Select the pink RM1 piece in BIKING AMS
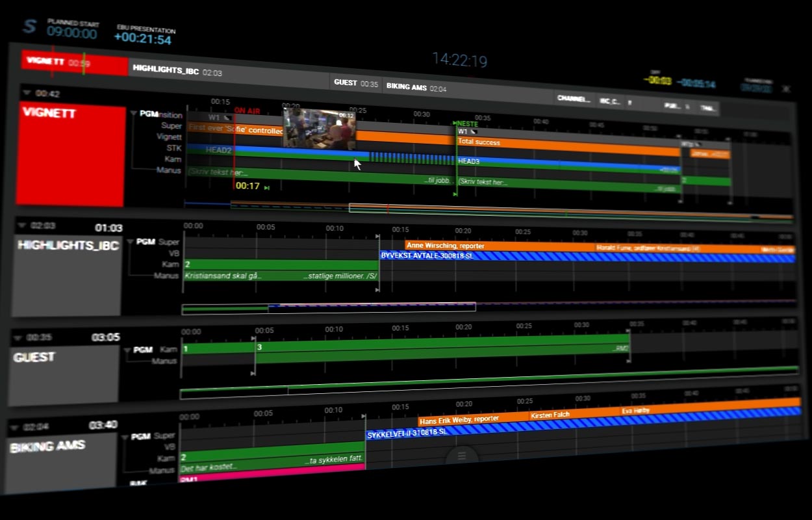This screenshot has height=520, width=812. coord(272,474)
